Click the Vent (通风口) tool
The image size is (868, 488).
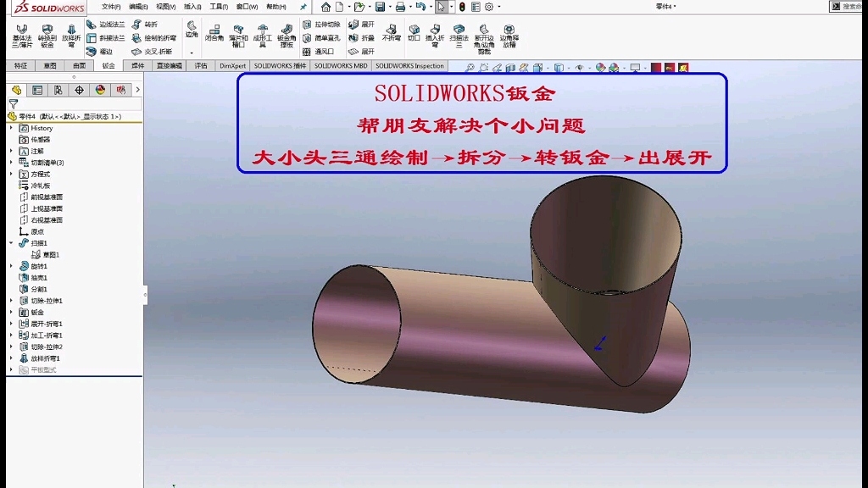[319, 52]
